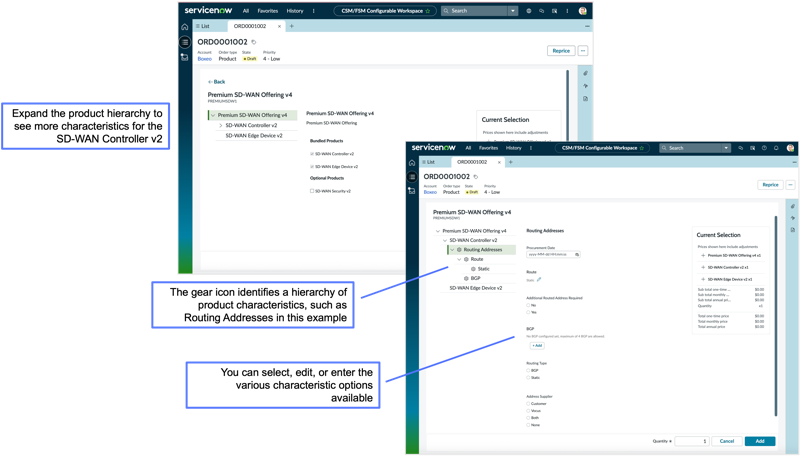Open calendar picker in Procurement Date field
The width and height of the screenshot is (800, 456).
click(x=577, y=254)
